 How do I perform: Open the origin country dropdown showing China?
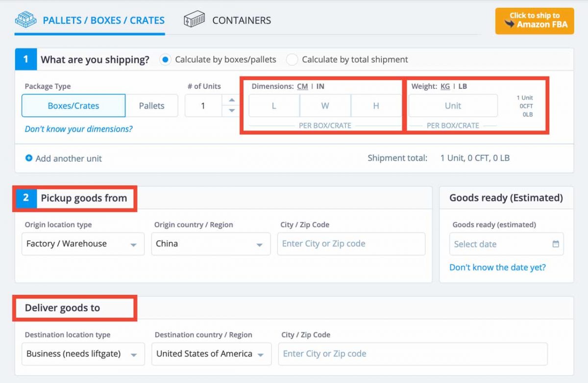[x=211, y=244]
